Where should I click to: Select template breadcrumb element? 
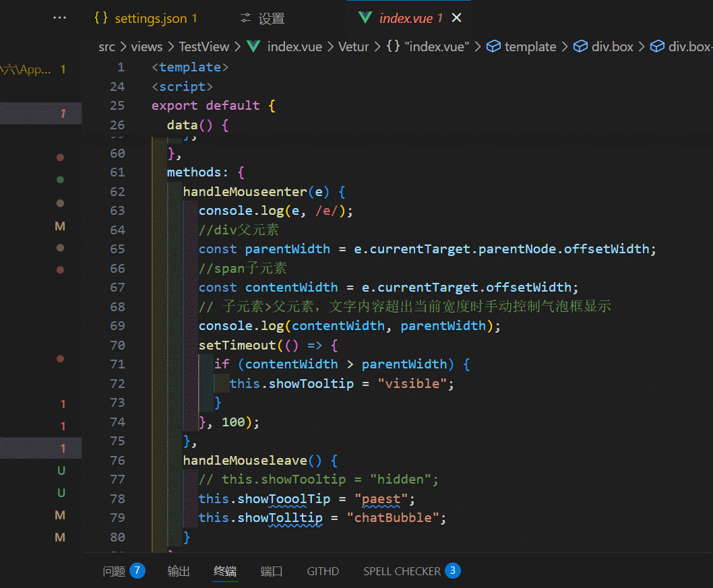pyautogui.click(x=530, y=46)
